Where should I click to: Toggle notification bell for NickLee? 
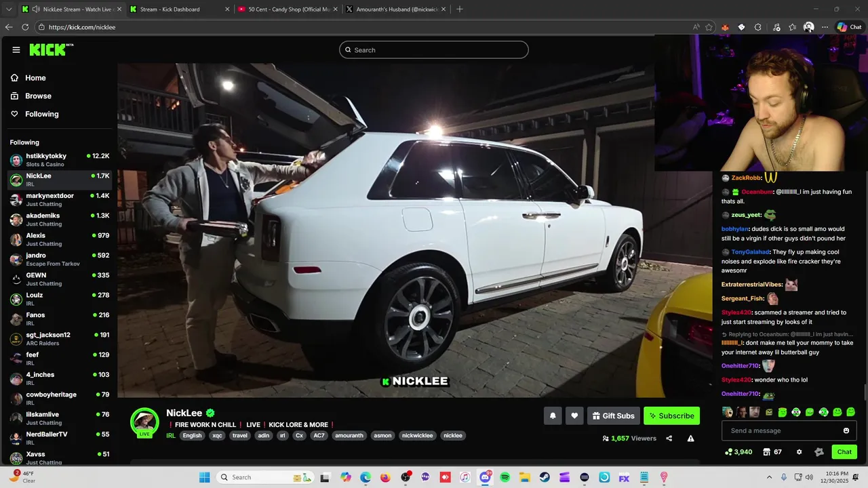553,415
